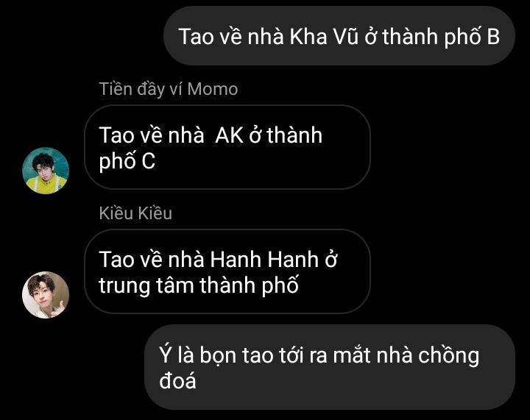The image size is (530, 420).
Task: Click the words trung tâm thành phố
Action: [x=199, y=285]
